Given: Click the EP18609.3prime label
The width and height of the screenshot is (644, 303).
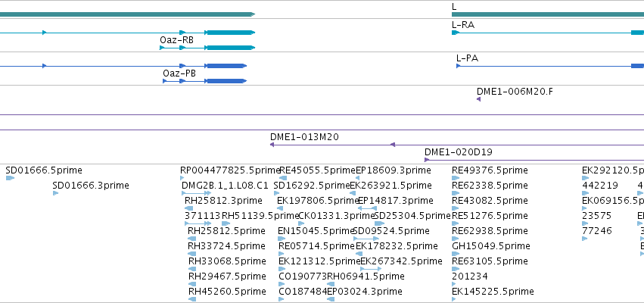Looking at the screenshot, I should (x=394, y=170).
